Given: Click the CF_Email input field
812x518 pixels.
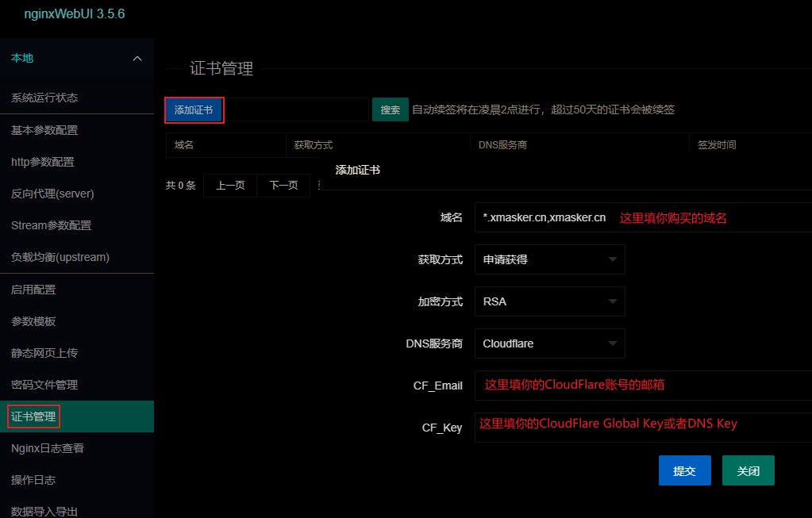Looking at the screenshot, I should point(643,386).
